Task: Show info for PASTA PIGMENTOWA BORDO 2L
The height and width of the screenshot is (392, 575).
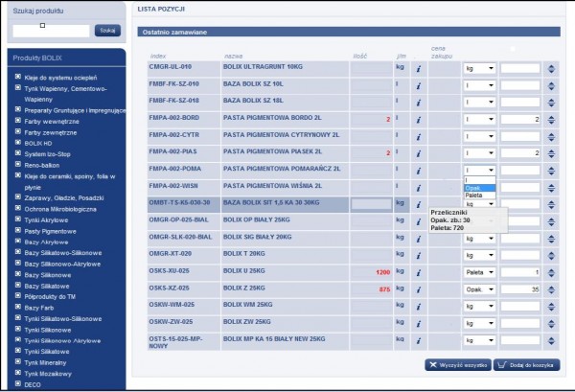Action: (x=419, y=120)
